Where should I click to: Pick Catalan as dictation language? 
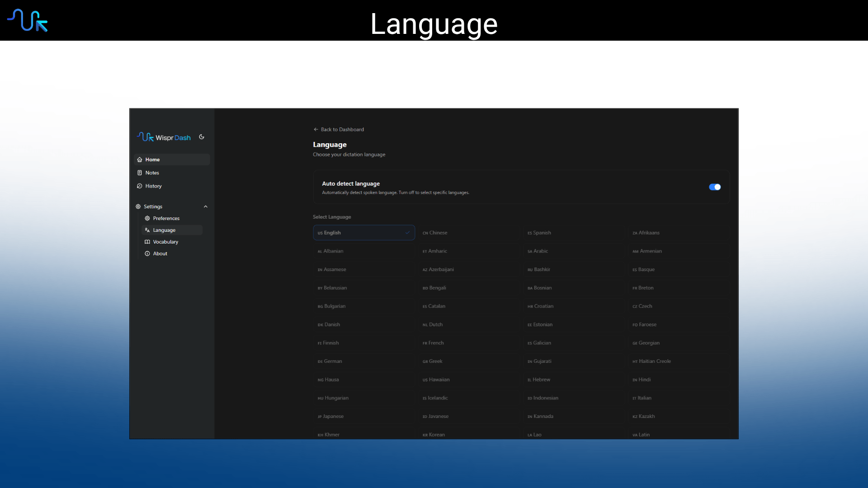click(469, 306)
